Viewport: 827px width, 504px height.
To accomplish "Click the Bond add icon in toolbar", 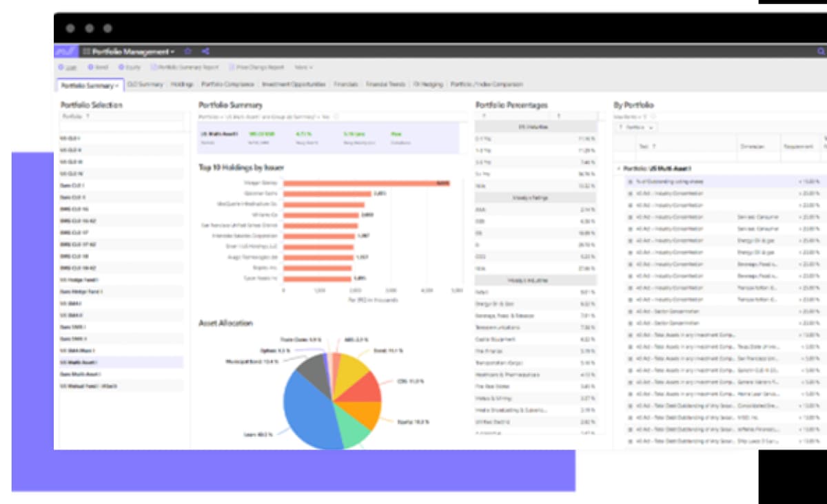I will coord(90,67).
